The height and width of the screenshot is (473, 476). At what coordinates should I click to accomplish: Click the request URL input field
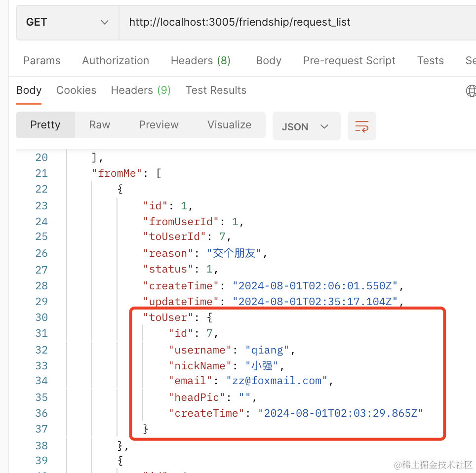click(296, 22)
